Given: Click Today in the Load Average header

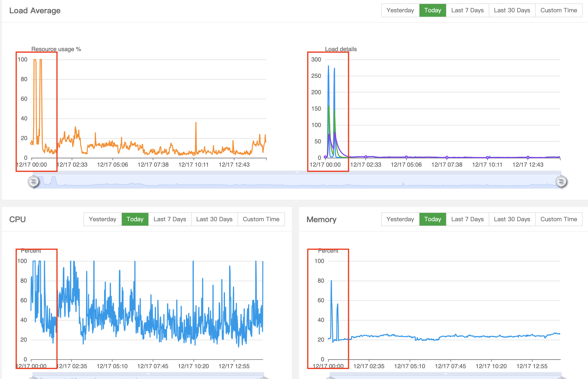Looking at the screenshot, I should (x=433, y=10).
